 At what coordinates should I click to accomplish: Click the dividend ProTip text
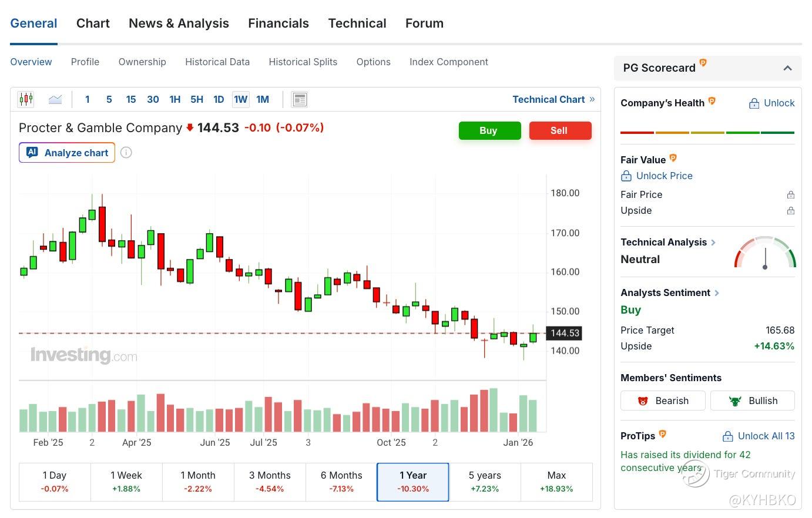point(686,461)
